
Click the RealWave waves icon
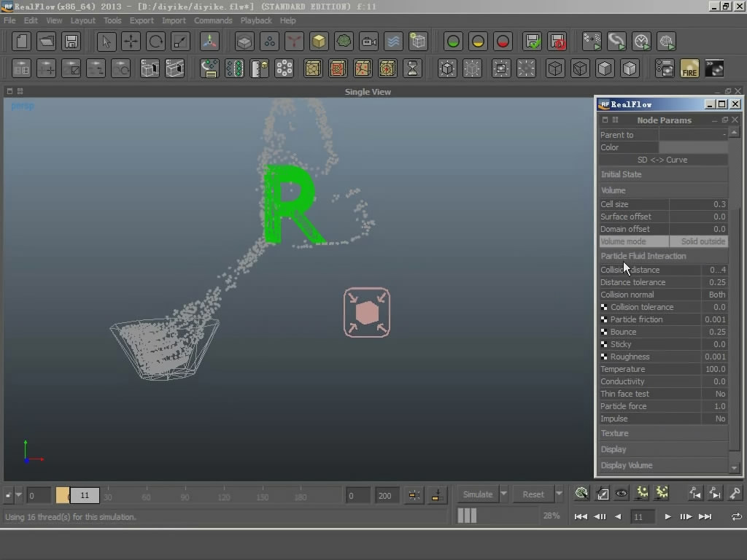[x=393, y=42]
